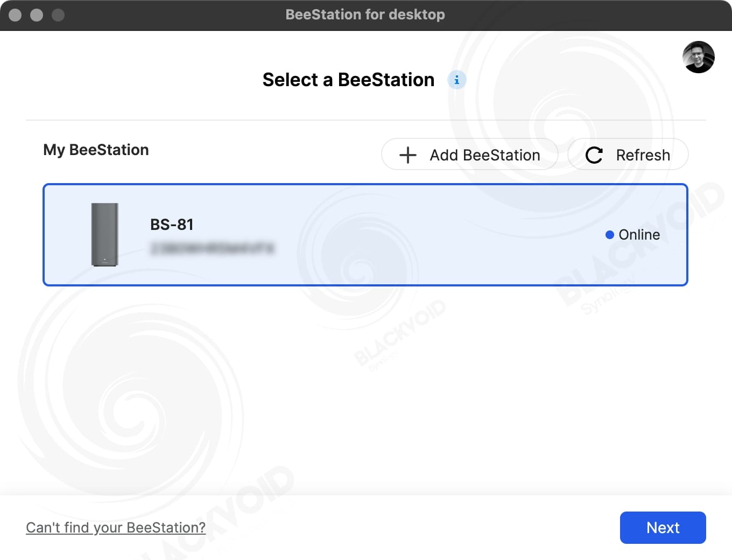The width and height of the screenshot is (732, 560).
Task: Click the window's red close button
Action: (15, 15)
